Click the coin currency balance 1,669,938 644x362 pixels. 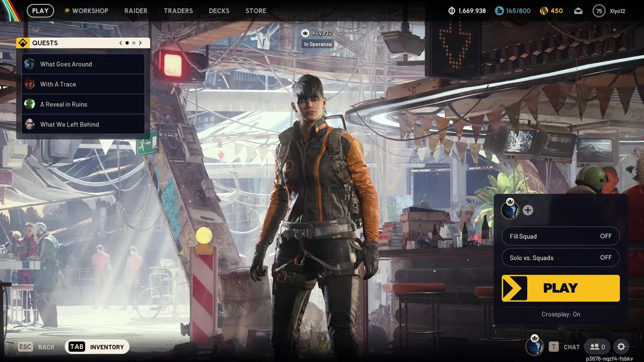467,11
